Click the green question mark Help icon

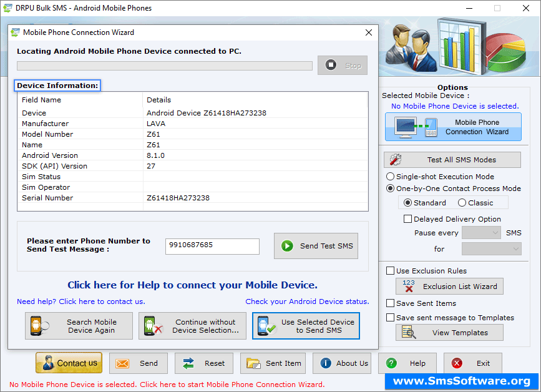pos(391,363)
